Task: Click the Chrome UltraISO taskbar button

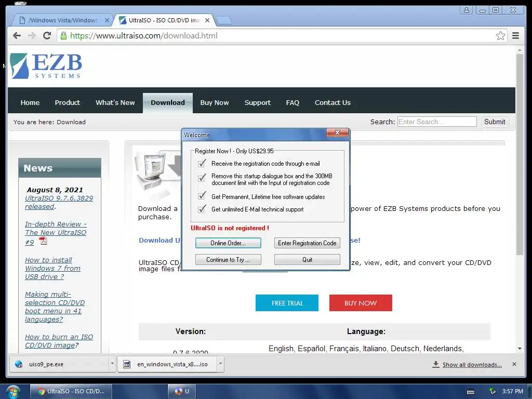Action: click(71, 391)
